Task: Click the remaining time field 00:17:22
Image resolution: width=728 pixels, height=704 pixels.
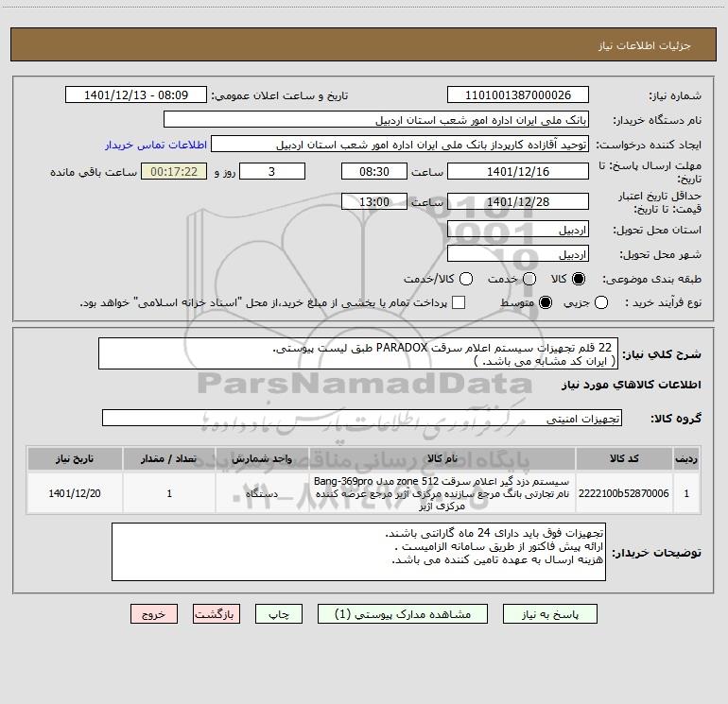Action: [x=174, y=171]
